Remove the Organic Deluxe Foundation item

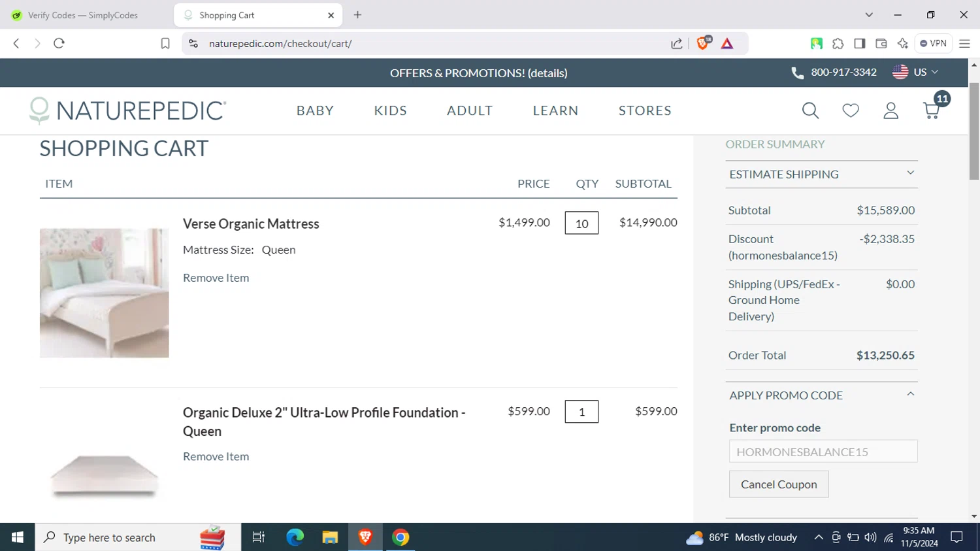[216, 457]
